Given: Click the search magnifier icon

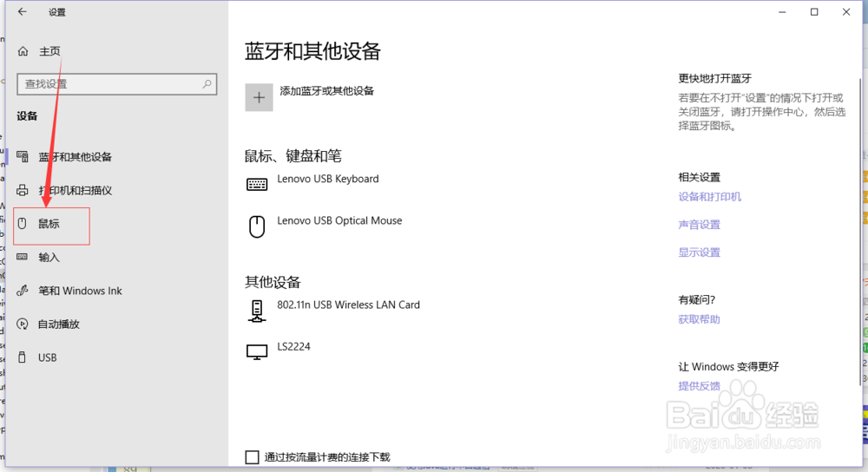Looking at the screenshot, I should point(207,84).
